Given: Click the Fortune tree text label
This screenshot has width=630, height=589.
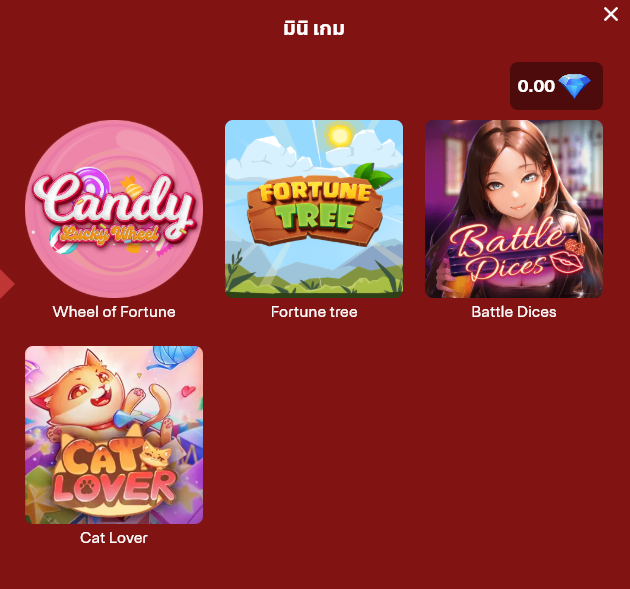Looking at the screenshot, I should click(314, 312).
